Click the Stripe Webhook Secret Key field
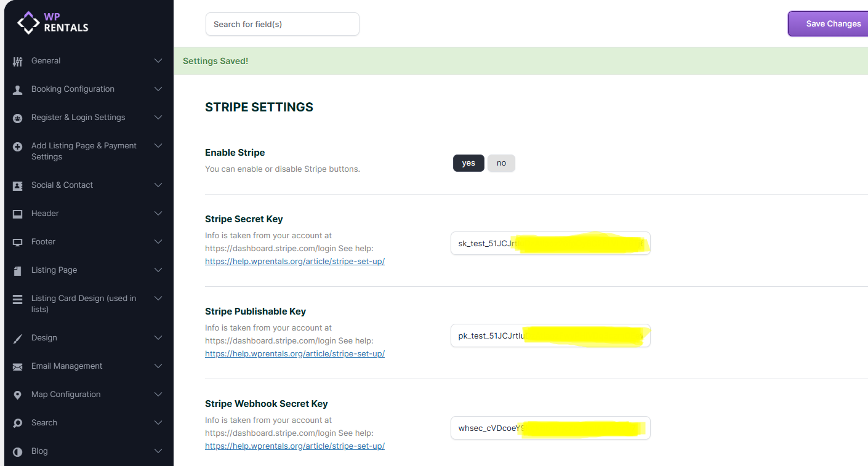 550,428
